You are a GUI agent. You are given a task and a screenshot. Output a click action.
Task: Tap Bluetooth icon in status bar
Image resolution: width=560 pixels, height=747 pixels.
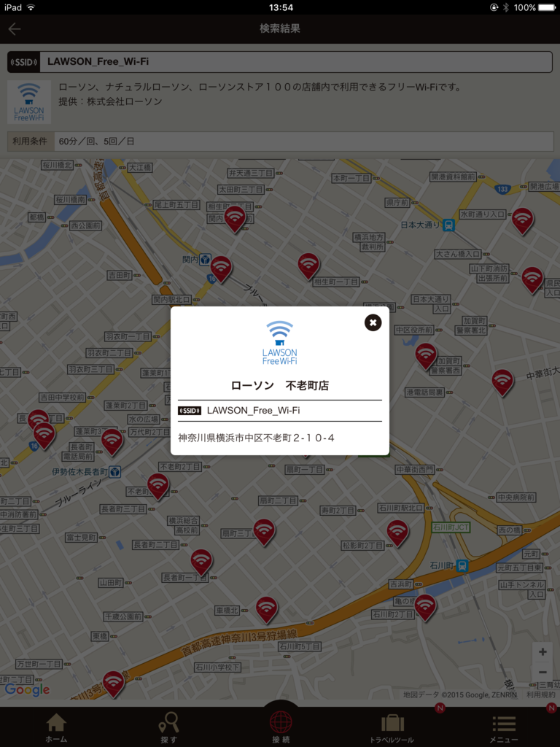[506, 7]
